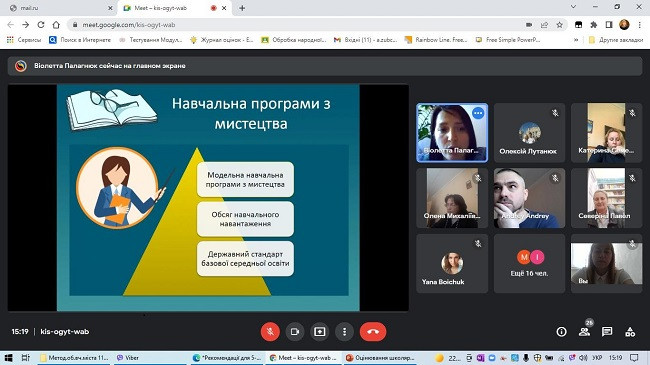Open chat with everyone panel
The width and height of the screenshot is (650, 365).
pyautogui.click(x=607, y=331)
